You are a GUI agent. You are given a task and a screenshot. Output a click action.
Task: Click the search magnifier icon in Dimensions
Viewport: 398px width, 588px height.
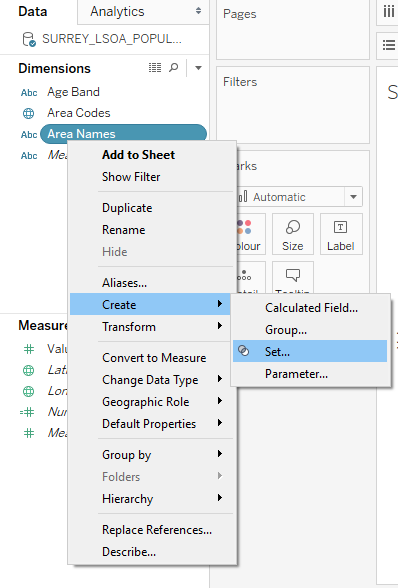(x=174, y=68)
